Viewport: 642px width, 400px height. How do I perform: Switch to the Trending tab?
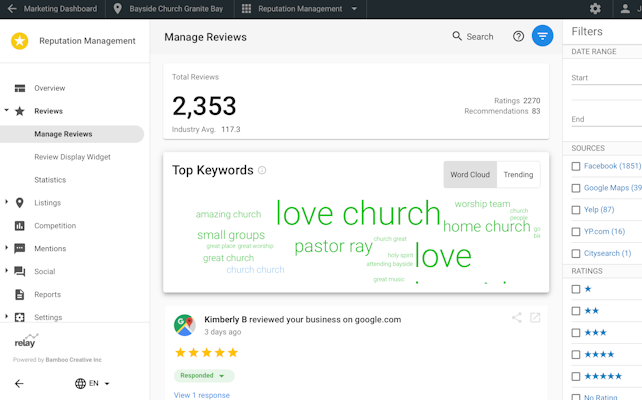pos(518,174)
